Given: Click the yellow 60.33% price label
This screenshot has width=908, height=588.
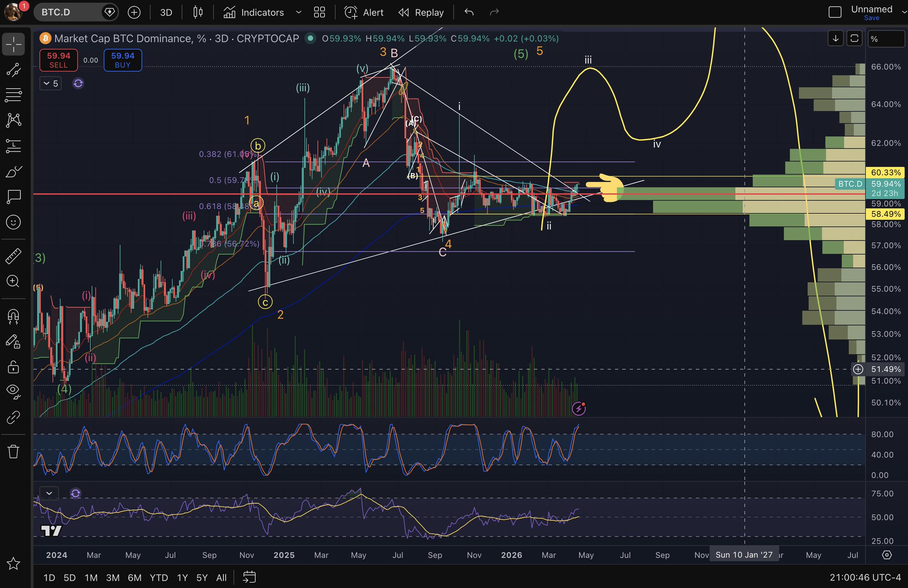Looking at the screenshot, I should click(885, 172).
